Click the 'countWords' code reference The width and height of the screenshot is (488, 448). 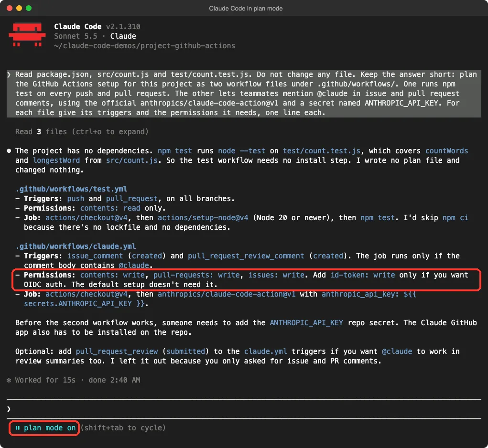tap(446, 151)
